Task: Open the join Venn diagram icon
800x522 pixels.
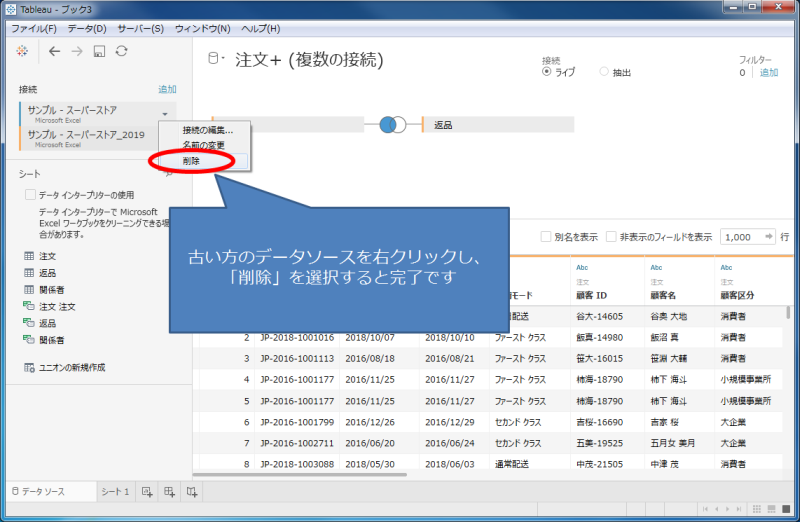Action: (393, 125)
